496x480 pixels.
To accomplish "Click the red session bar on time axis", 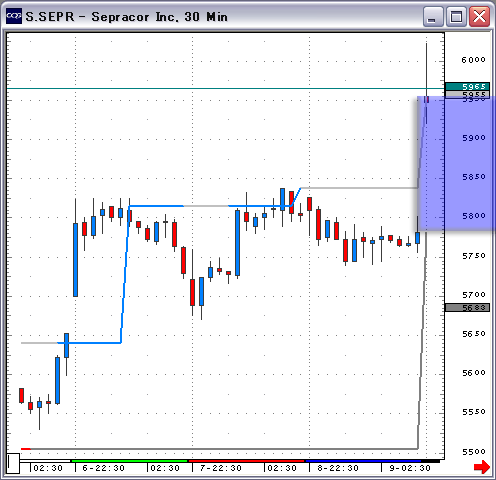I will [x=246, y=461].
